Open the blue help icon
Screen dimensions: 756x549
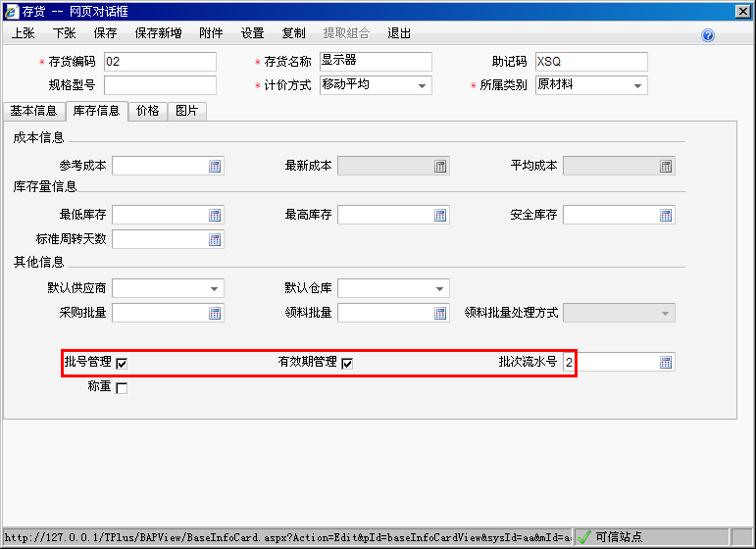click(x=708, y=35)
